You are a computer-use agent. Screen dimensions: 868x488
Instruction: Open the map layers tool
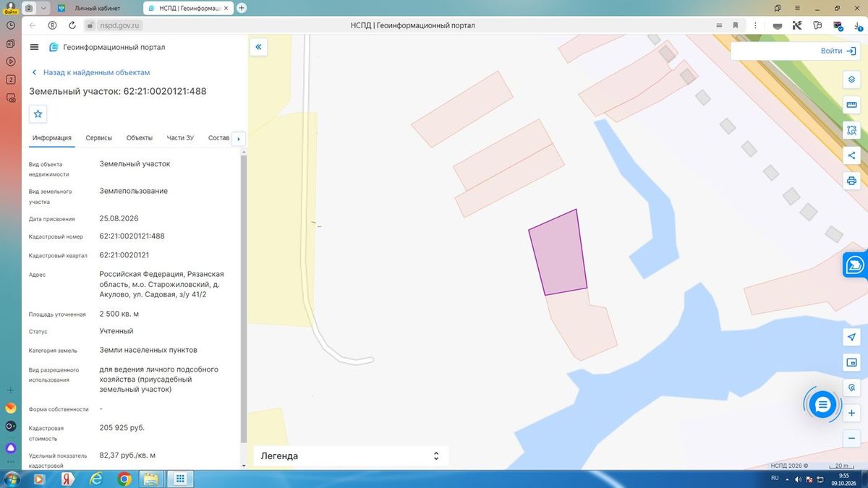pos(851,80)
